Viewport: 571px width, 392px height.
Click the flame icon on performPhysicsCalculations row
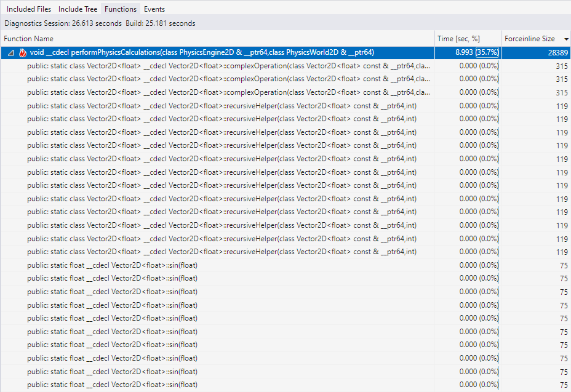point(23,52)
